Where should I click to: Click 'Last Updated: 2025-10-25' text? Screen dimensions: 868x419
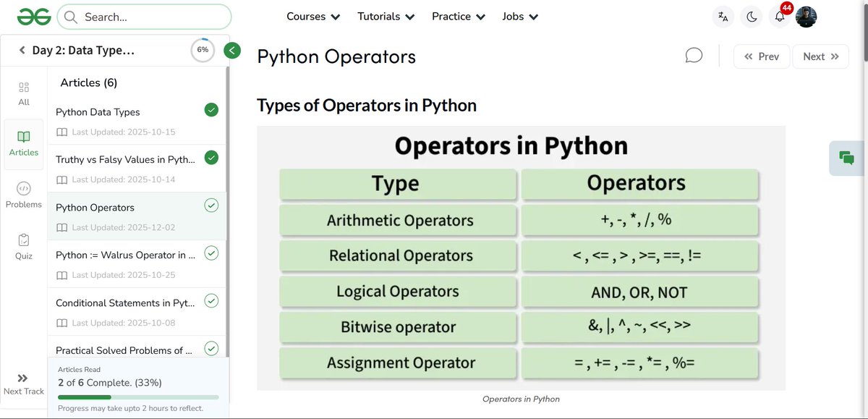[x=124, y=276]
